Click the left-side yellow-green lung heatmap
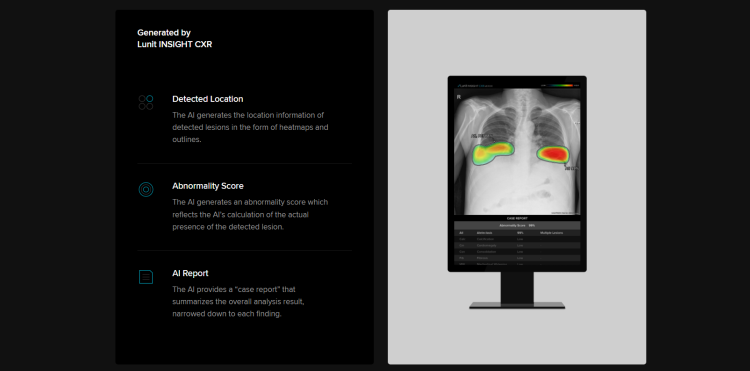 click(x=493, y=153)
